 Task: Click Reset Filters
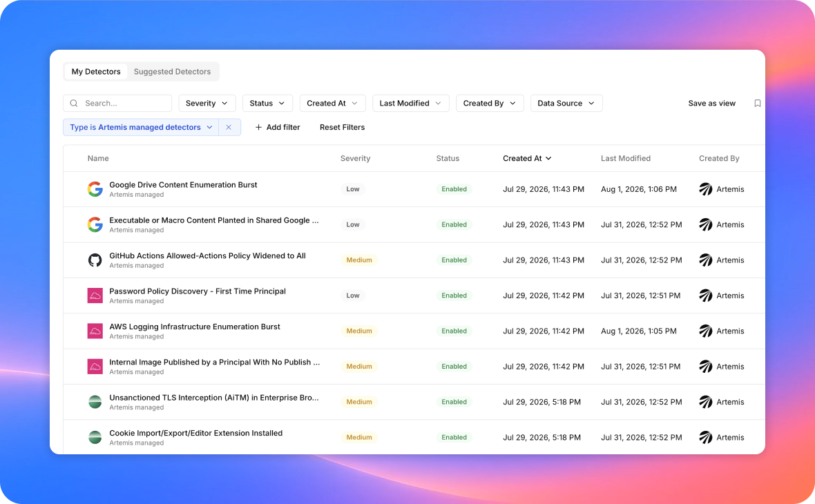[342, 127]
